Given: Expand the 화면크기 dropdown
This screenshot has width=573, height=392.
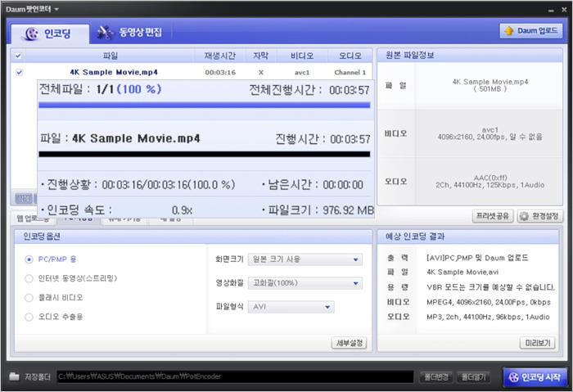Looking at the screenshot, I should [x=306, y=259].
